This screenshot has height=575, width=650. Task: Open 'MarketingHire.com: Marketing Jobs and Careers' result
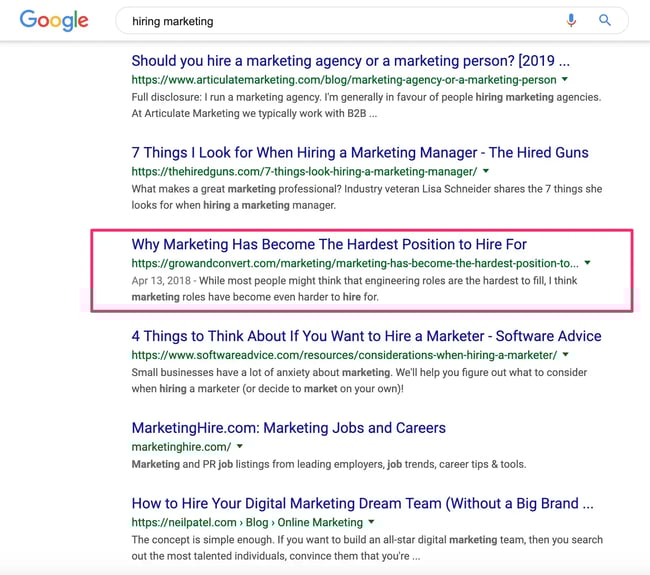pyautogui.click(x=288, y=427)
